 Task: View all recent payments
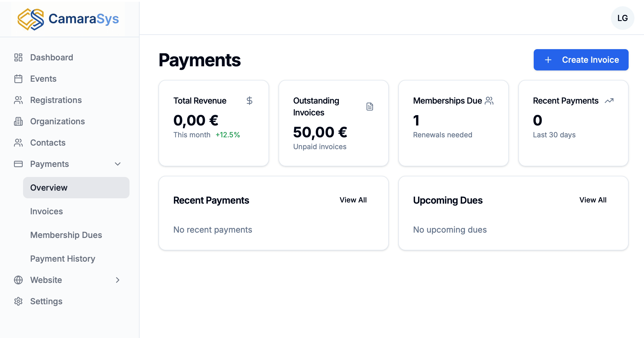[x=353, y=200]
